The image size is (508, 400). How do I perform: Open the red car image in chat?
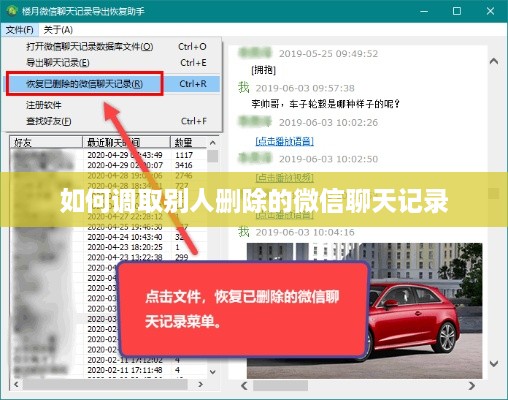(x=364, y=311)
